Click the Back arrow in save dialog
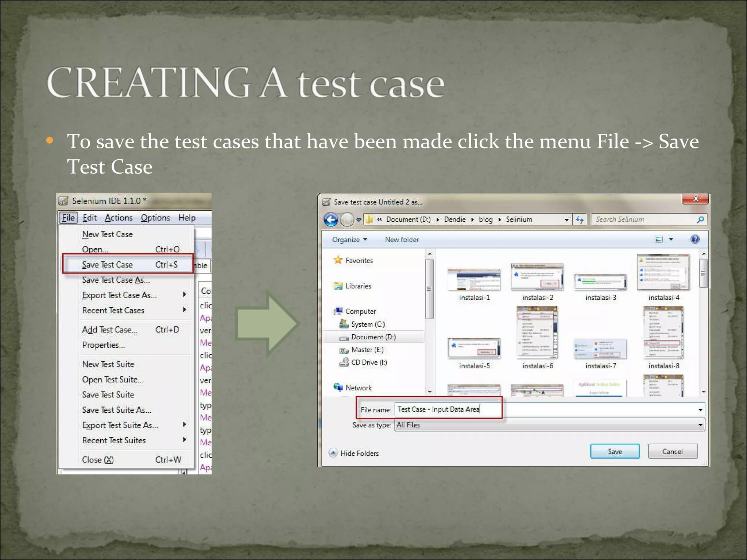The width and height of the screenshot is (747, 560). [x=331, y=219]
